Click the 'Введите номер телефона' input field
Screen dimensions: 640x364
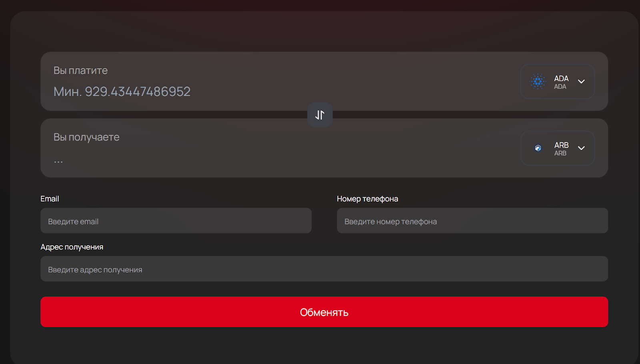click(472, 221)
